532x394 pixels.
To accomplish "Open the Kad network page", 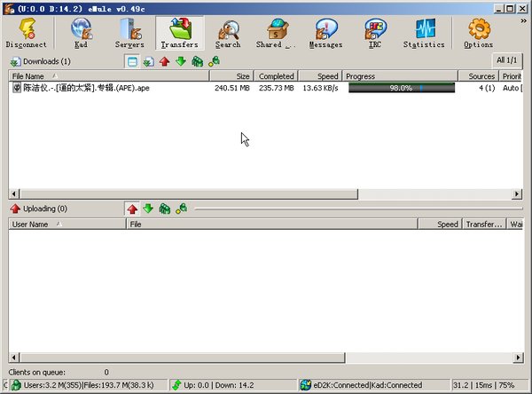I will click(x=81, y=33).
